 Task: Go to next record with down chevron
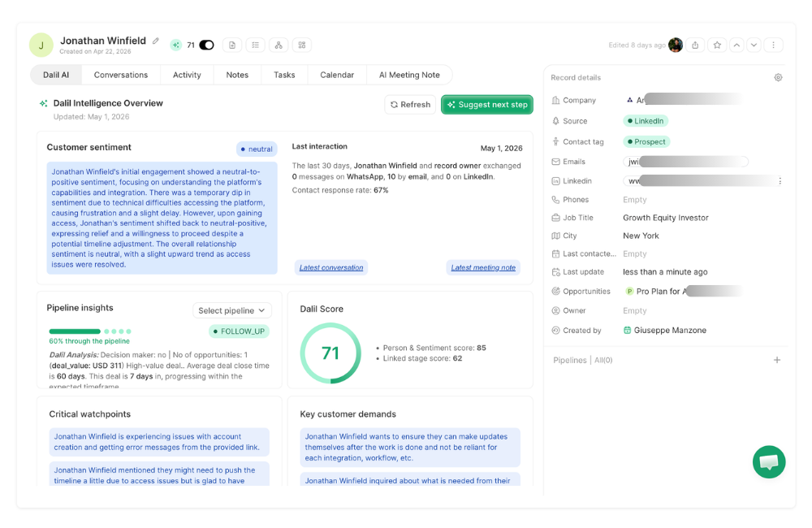(754, 45)
